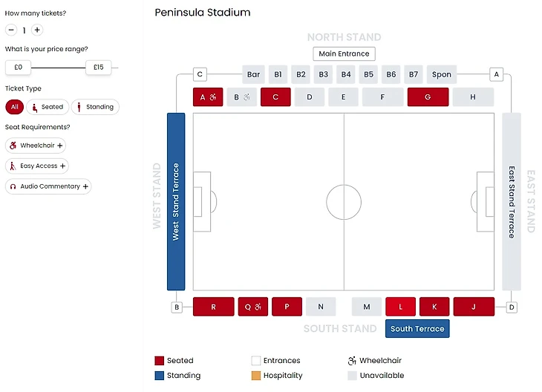This screenshot has width=542, height=392.
Task: Select seating block G in North Stand
Action: click(428, 97)
